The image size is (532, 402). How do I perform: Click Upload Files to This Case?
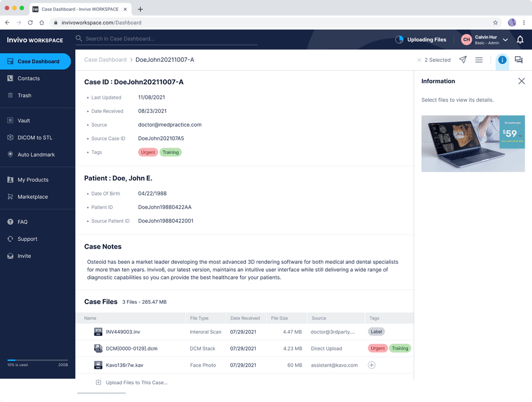pyautogui.click(x=137, y=383)
